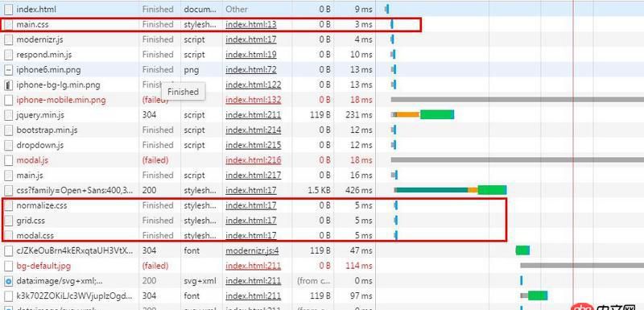The height and width of the screenshot is (310, 644).
Task: Click the Open Sans css waterfall bar
Action: tap(450, 190)
